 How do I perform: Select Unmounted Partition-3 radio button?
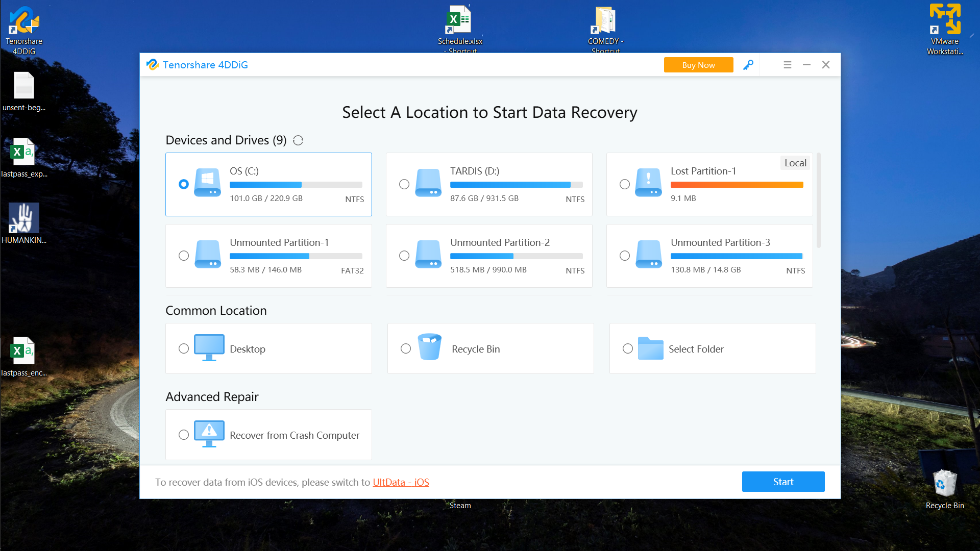tap(624, 256)
